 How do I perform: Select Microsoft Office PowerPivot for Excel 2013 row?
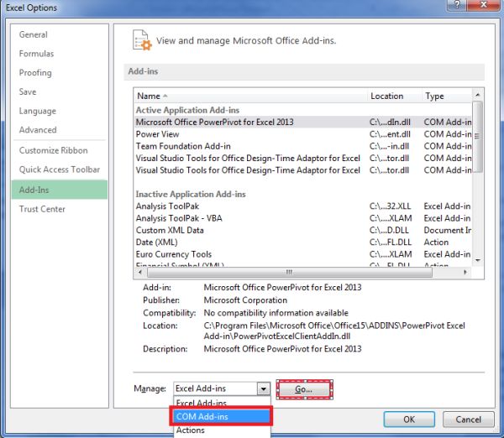pyautogui.click(x=303, y=122)
